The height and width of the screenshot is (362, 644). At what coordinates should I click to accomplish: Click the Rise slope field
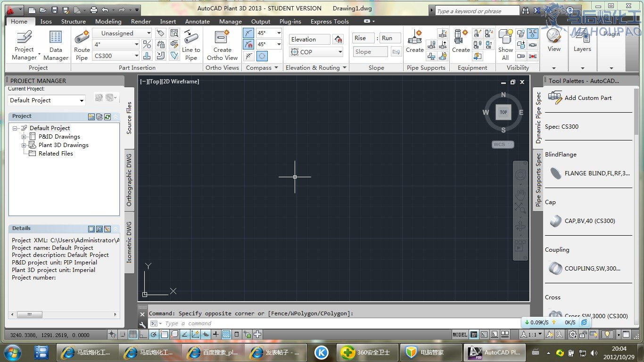(x=364, y=38)
